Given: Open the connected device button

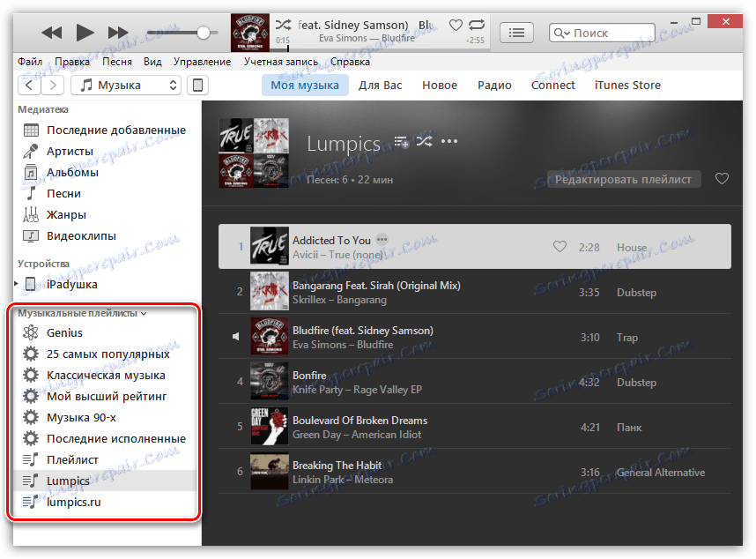Looking at the screenshot, I should (197, 86).
